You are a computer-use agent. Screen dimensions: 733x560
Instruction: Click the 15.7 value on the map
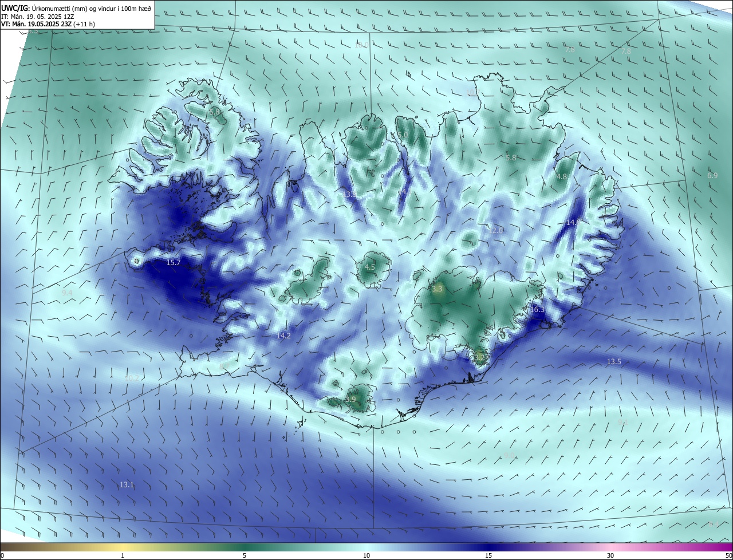coord(174,262)
